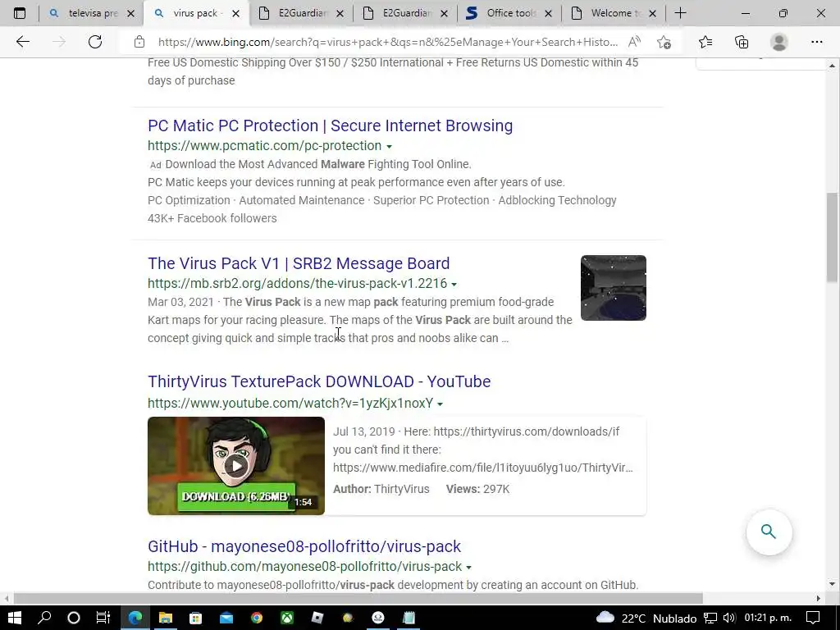Image resolution: width=840 pixels, height=630 pixels.
Task: Open the browser profile avatar
Action: (779, 42)
